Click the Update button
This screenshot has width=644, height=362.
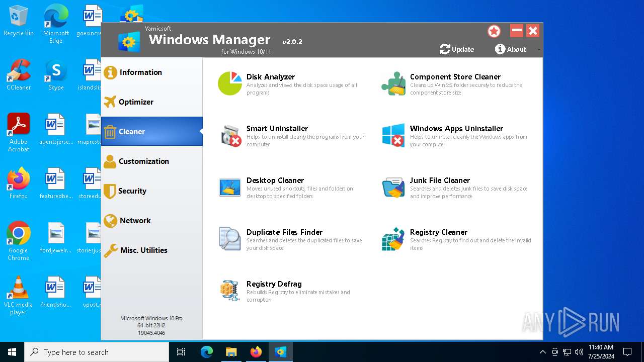(x=457, y=49)
